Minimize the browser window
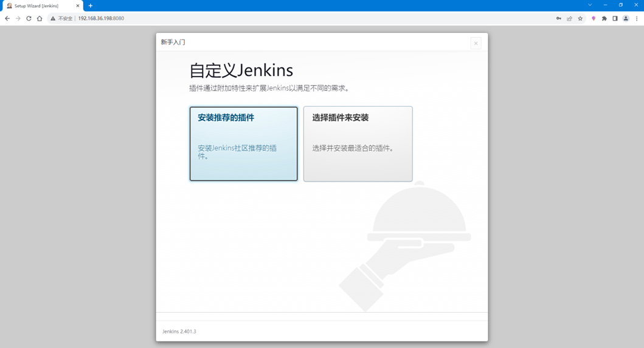The height and width of the screenshot is (348, 644). (605, 5)
